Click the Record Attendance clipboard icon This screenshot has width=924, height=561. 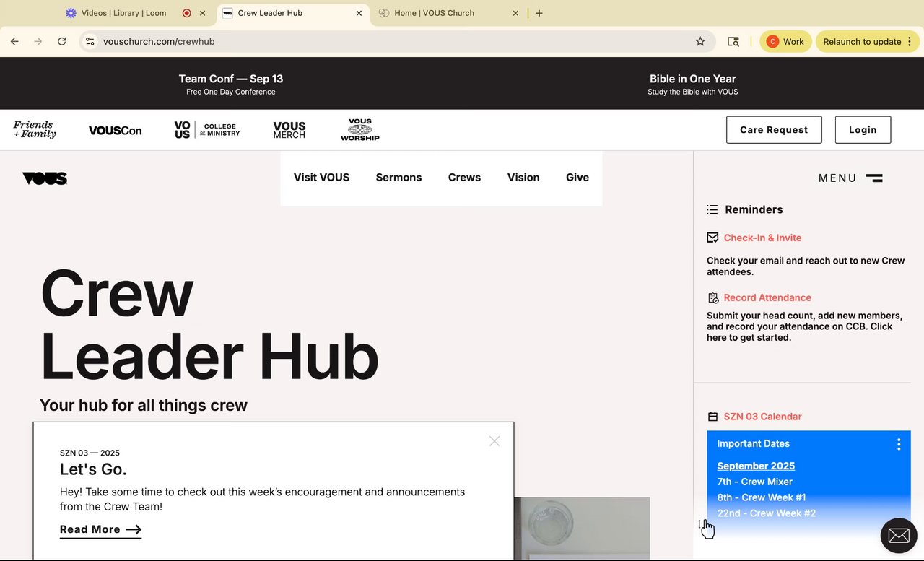coord(713,297)
